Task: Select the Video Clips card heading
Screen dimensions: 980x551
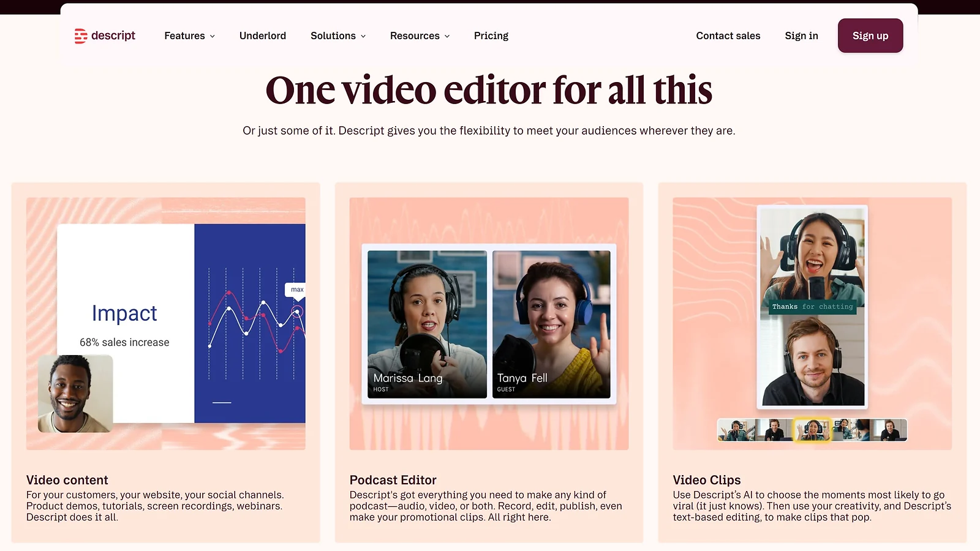Action: pos(707,480)
